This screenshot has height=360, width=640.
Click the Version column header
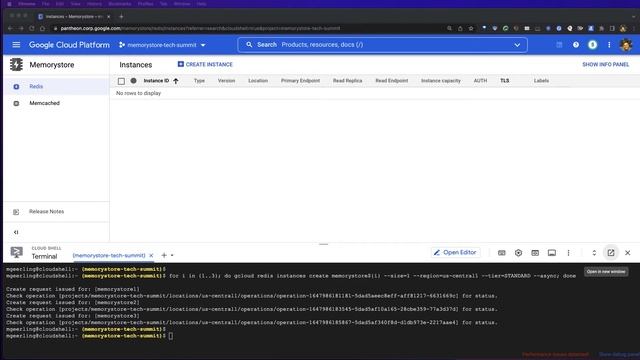227,81
